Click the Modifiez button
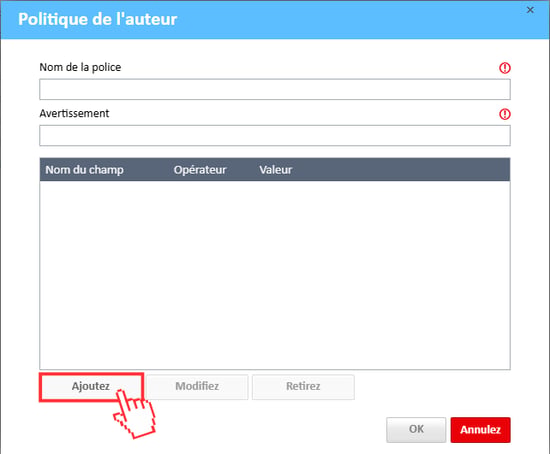This screenshot has width=550, height=454. [197, 387]
